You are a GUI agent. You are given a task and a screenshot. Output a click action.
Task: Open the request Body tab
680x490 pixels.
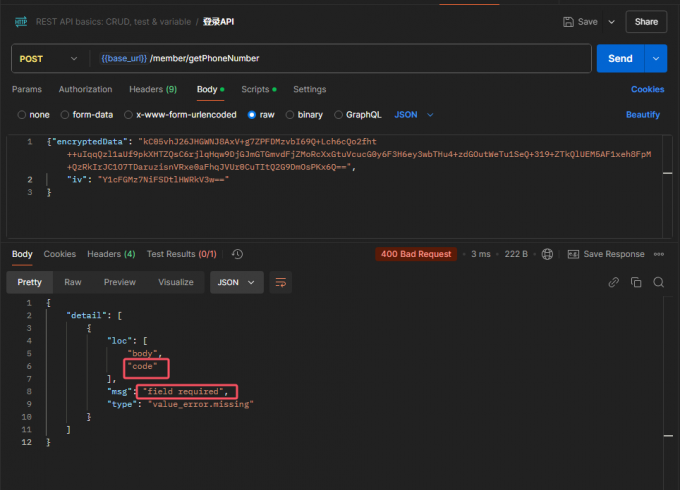[210, 89]
